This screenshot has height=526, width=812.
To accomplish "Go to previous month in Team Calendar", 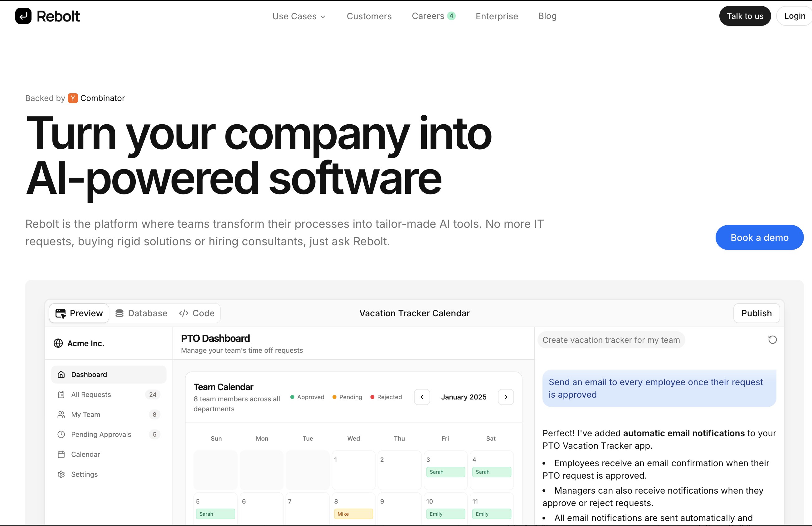I will (x=422, y=397).
